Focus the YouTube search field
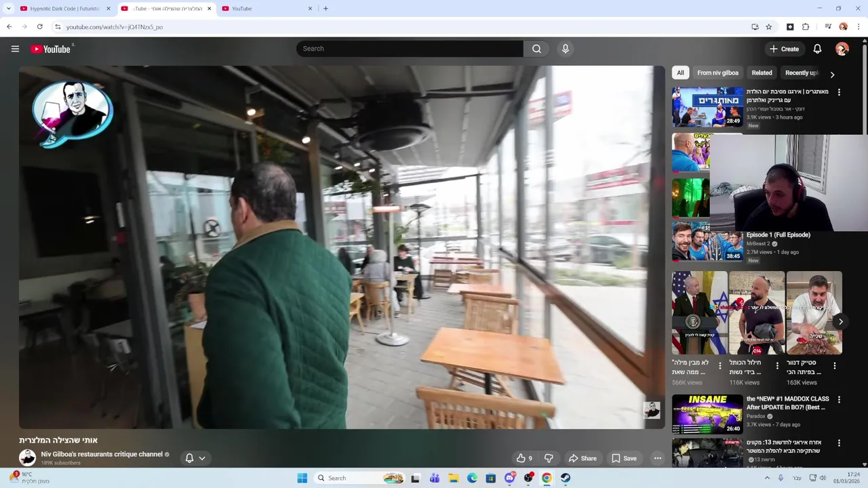The height and width of the screenshot is (488, 868). [x=410, y=49]
